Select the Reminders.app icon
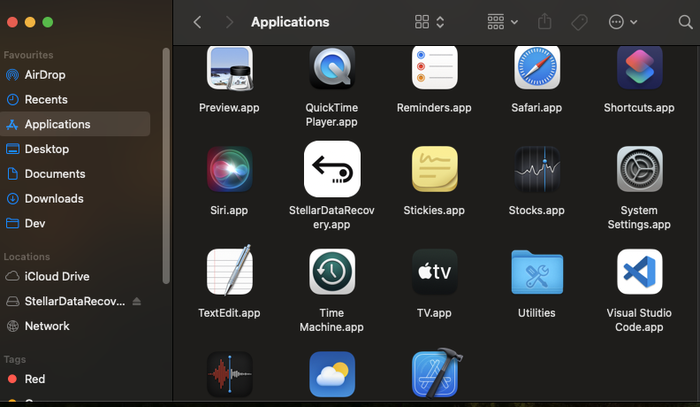Screen dimensions: 700x407 coord(434,67)
